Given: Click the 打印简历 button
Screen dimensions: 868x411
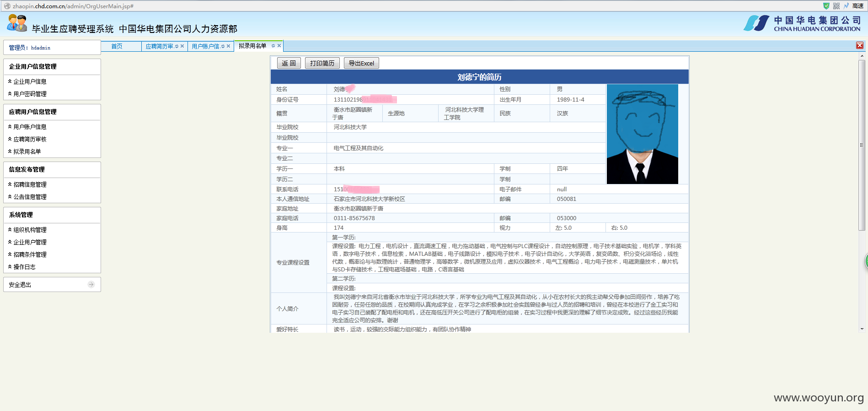Looking at the screenshot, I should click(x=322, y=63).
